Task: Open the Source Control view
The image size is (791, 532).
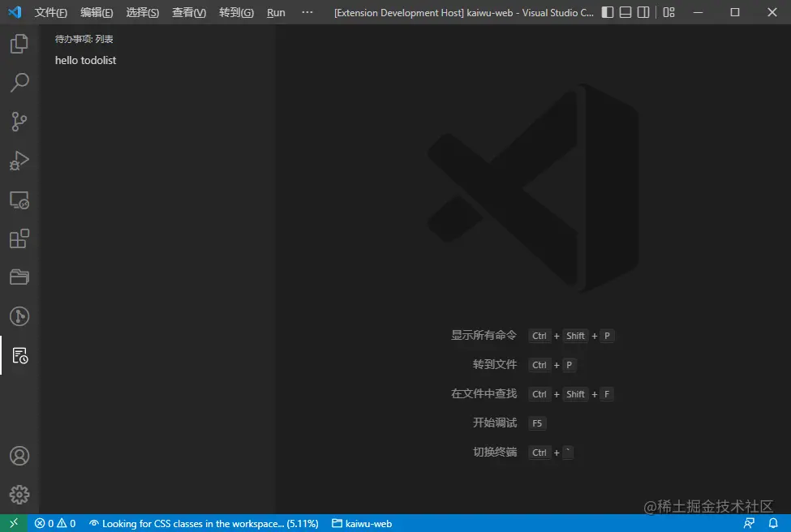Action: point(19,122)
